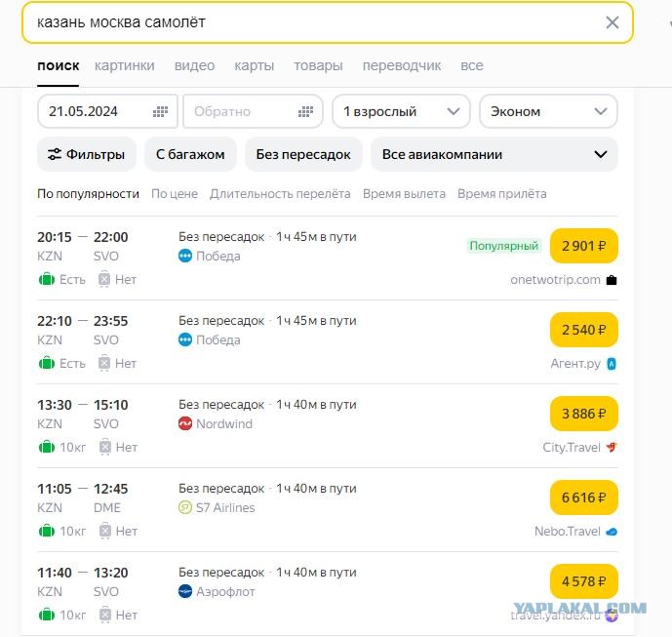672x637 pixels.
Task: Click the Nordwind airline logo
Action: click(x=184, y=423)
